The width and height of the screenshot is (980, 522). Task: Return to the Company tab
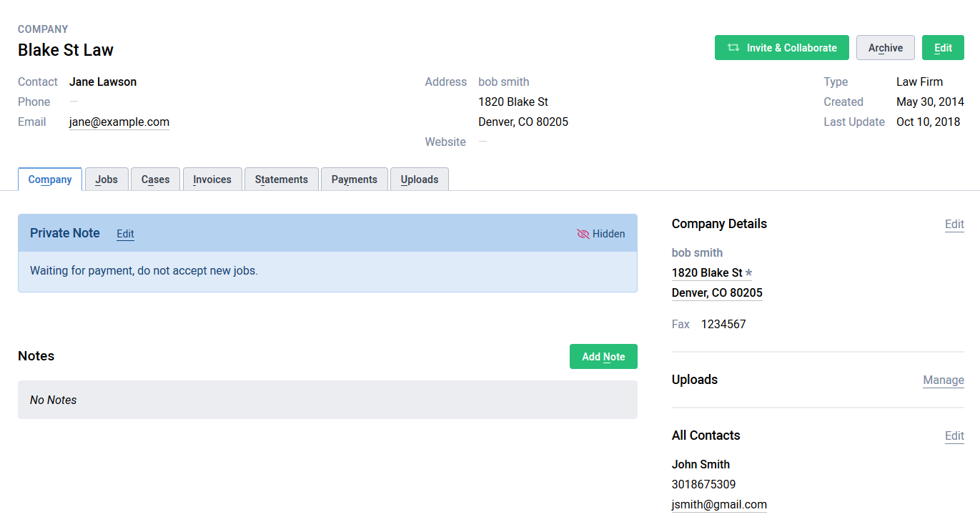pyautogui.click(x=49, y=179)
